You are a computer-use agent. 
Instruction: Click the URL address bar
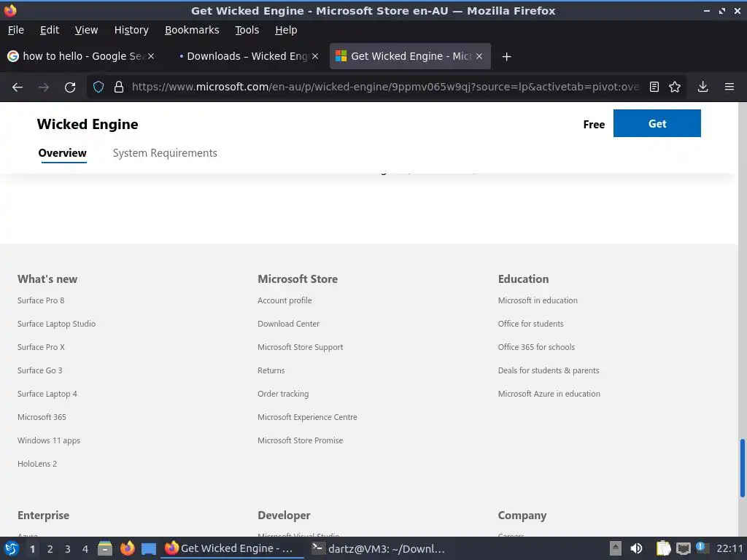click(385, 87)
